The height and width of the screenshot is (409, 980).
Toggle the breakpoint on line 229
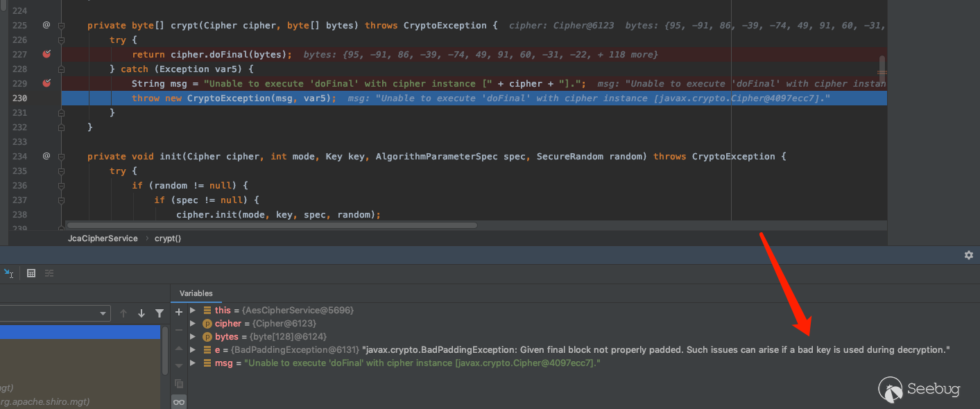(x=46, y=83)
